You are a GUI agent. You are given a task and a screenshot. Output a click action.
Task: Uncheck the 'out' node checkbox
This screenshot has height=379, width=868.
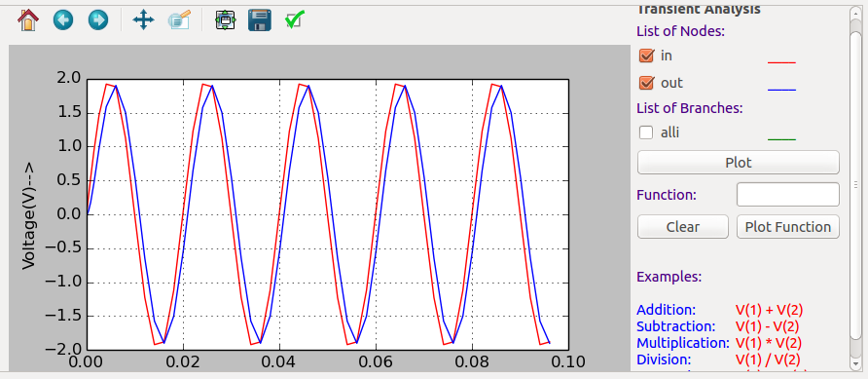(646, 83)
